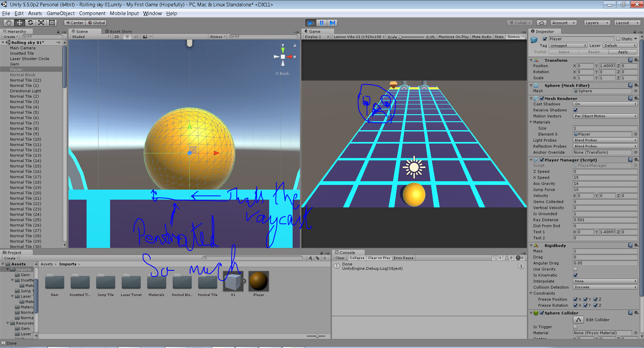Image resolution: width=644 pixels, height=348 pixels.
Task: Click favorites star icon in Project
Action: tap(325, 258)
